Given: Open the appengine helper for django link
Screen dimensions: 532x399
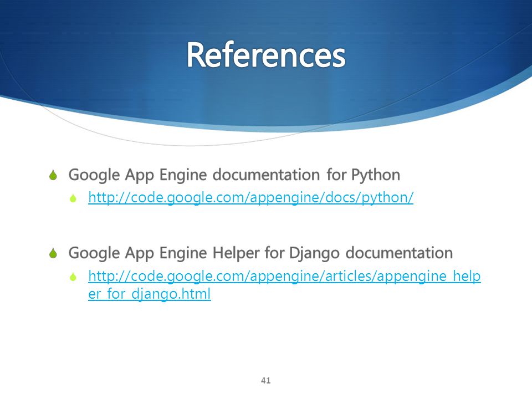Looking at the screenshot, I should [x=284, y=285].
